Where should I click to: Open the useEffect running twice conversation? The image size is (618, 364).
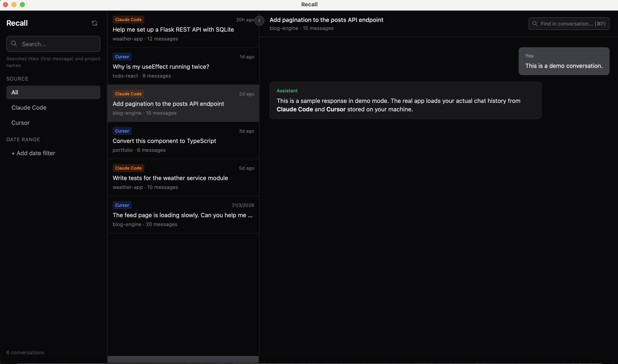coord(161,67)
